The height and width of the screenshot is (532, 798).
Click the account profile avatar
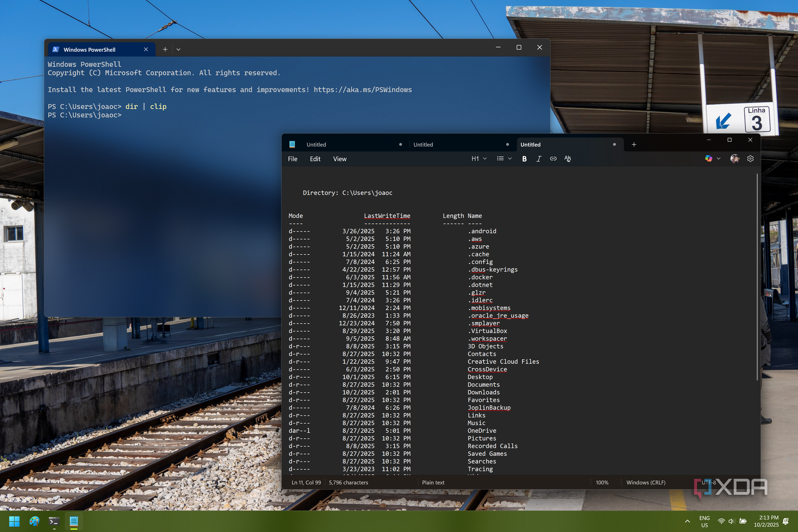point(735,159)
